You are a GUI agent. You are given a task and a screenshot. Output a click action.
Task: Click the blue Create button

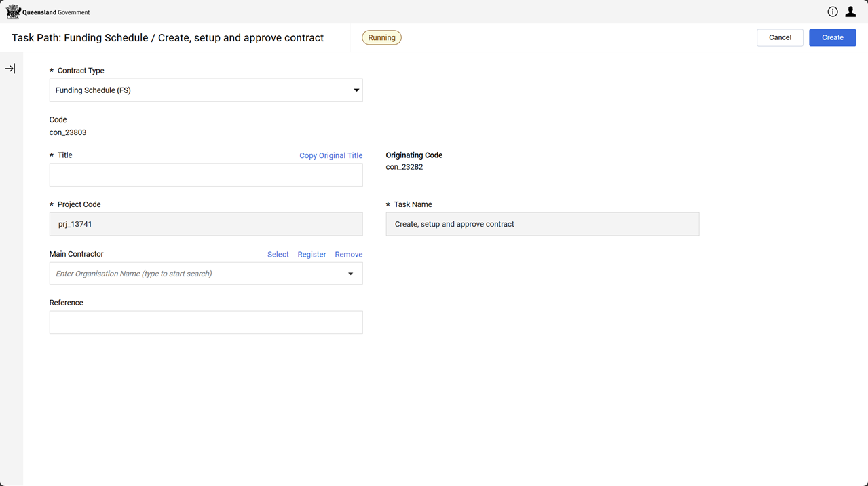[x=832, y=37]
